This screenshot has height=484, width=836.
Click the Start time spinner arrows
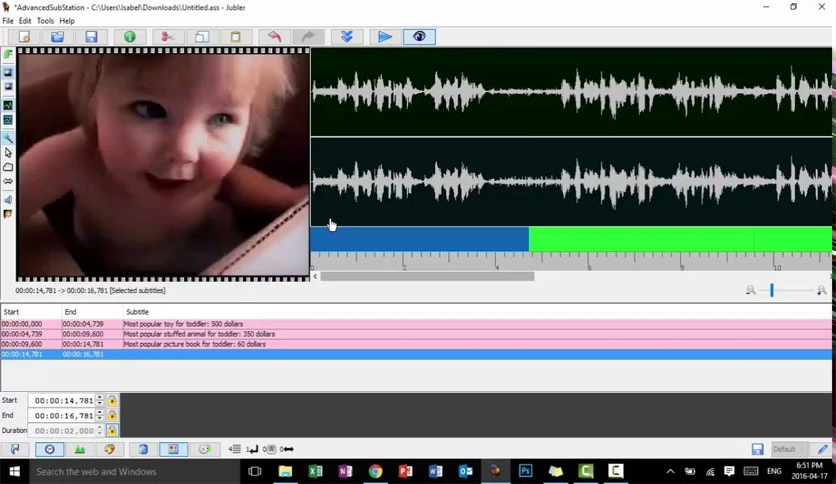tap(100, 400)
